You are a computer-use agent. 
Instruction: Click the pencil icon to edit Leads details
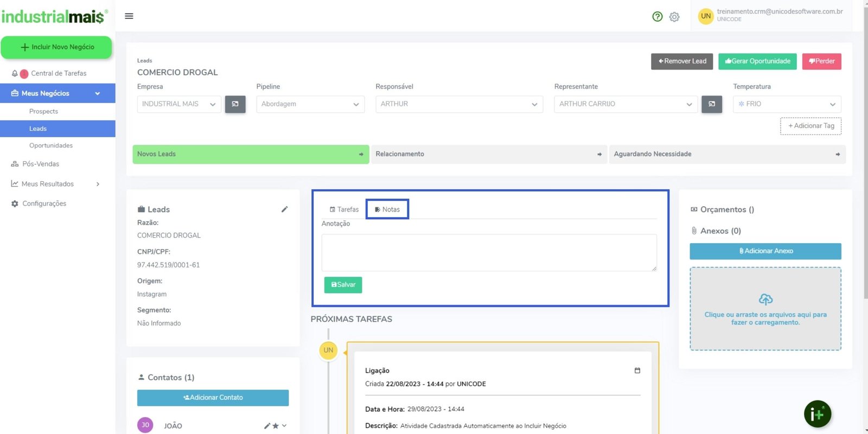click(x=284, y=209)
